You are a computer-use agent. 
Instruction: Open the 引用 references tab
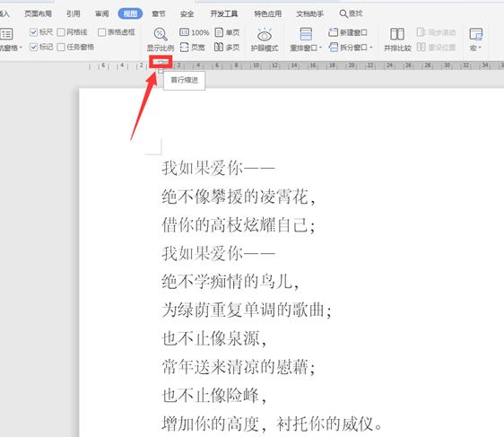(73, 13)
